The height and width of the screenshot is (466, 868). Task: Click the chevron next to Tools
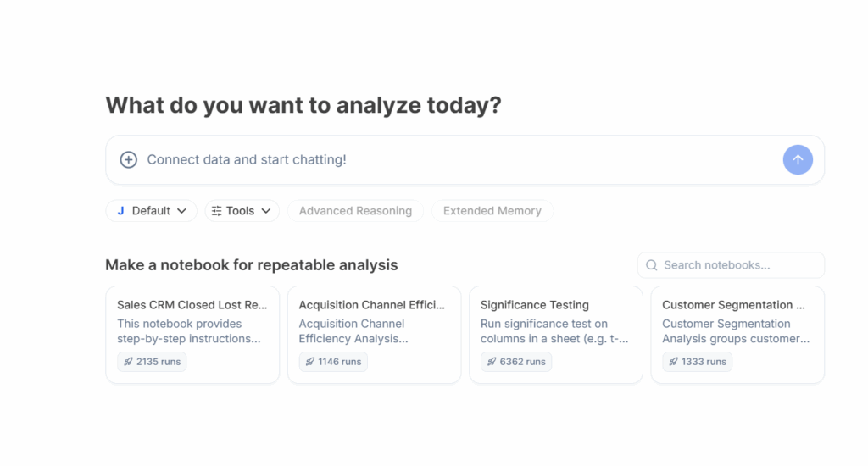266,211
